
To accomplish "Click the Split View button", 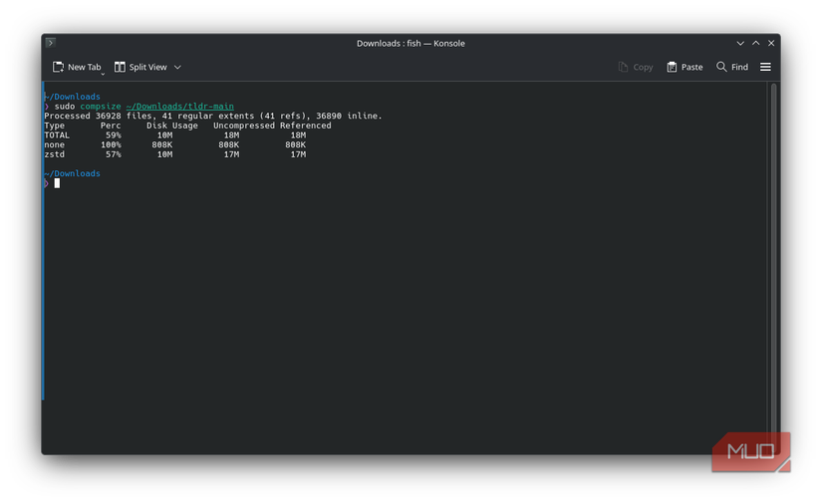I will [x=140, y=67].
